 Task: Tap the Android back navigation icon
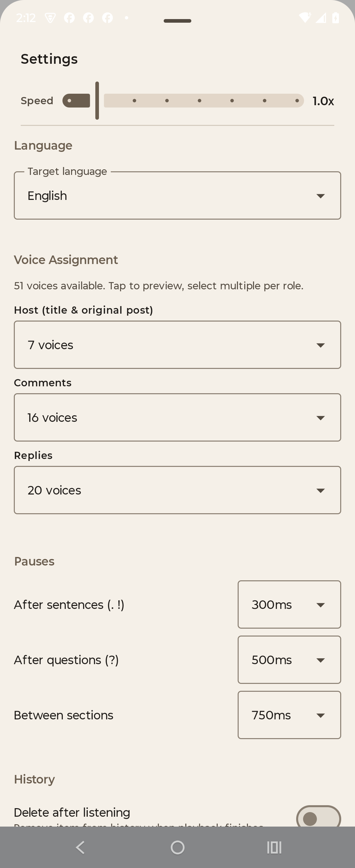pos(80,847)
